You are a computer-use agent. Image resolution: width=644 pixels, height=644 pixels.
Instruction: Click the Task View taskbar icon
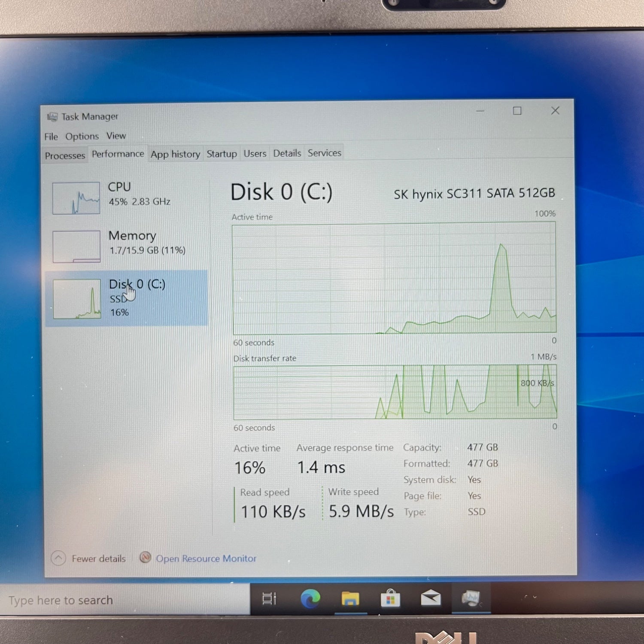tap(269, 598)
